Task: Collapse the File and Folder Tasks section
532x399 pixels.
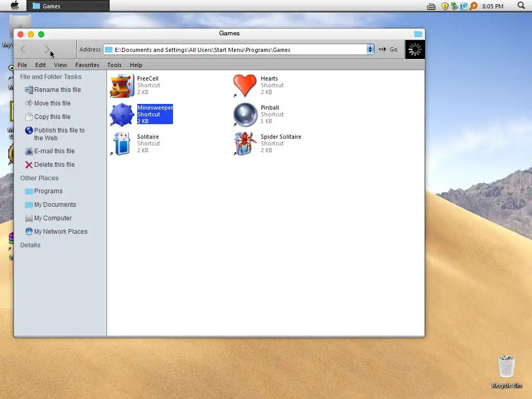Action: pos(50,77)
